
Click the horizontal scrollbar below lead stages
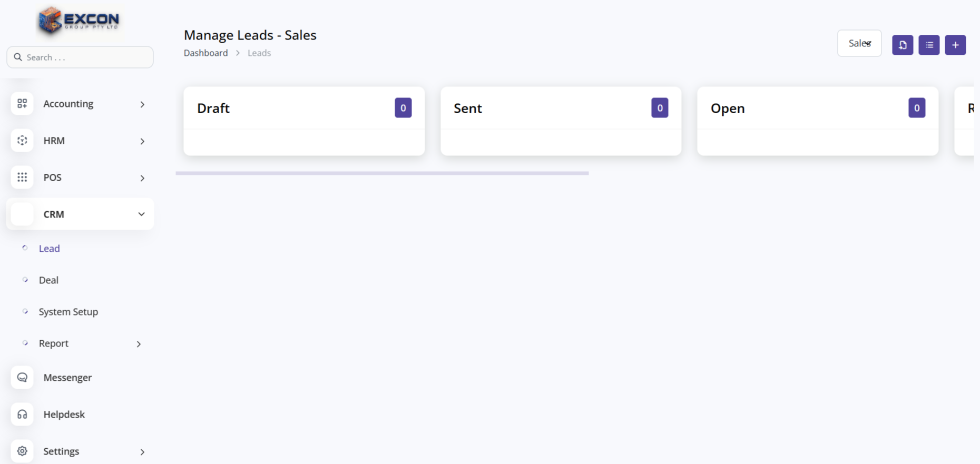click(382, 173)
